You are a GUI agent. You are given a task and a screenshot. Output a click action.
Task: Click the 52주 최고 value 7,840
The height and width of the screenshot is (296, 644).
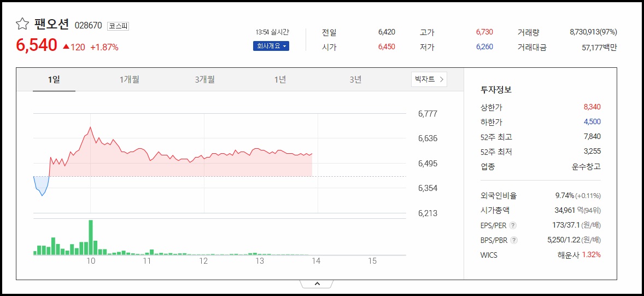pyautogui.click(x=592, y=136)
